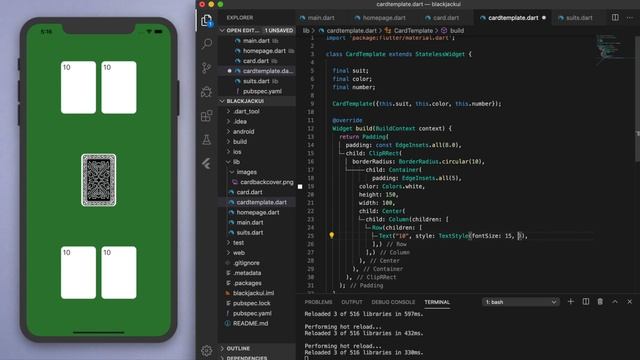The height and width of the screenshot is (360, 640).
Task: Open the Extensions view icon
Action: [207, 116]
